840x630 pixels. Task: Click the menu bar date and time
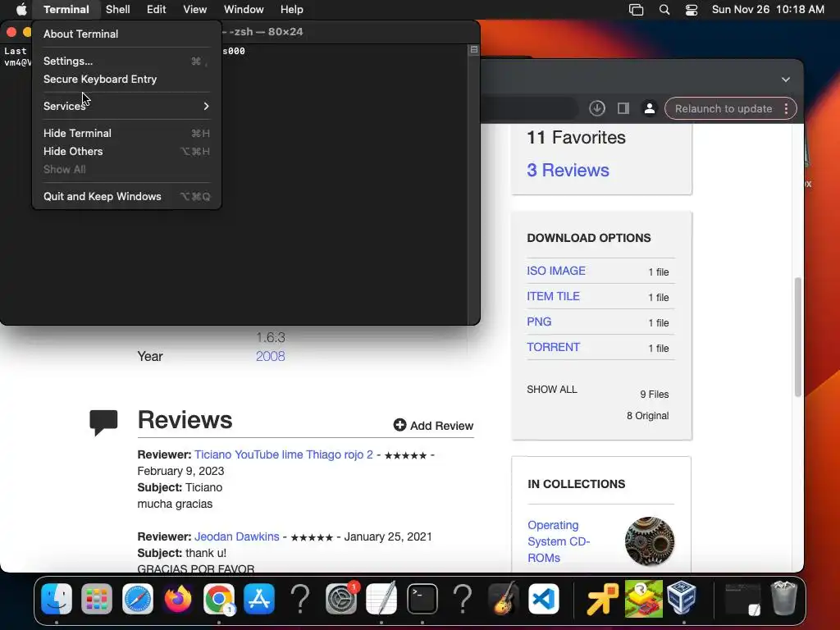[x=768, y=10]
